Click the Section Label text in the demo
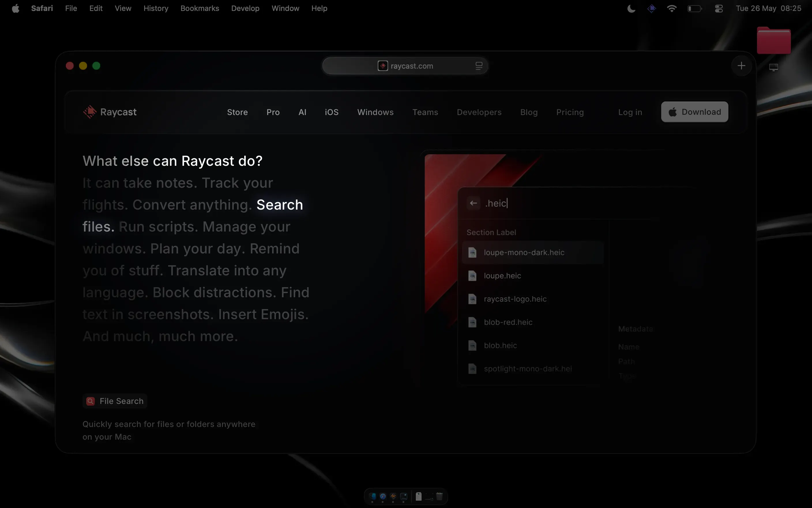 491,232
